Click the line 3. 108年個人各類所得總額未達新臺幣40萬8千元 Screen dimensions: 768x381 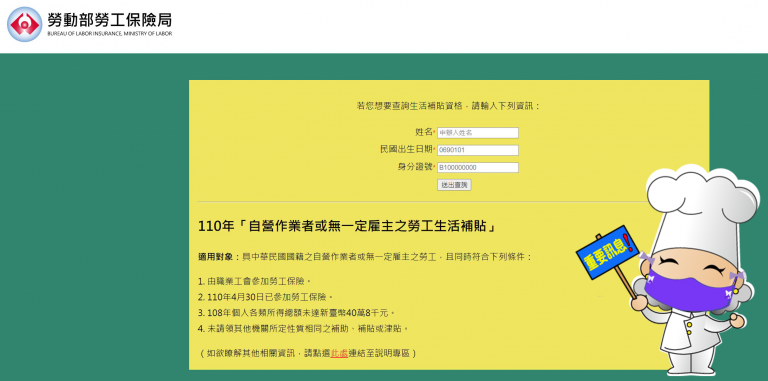[296, 312]
